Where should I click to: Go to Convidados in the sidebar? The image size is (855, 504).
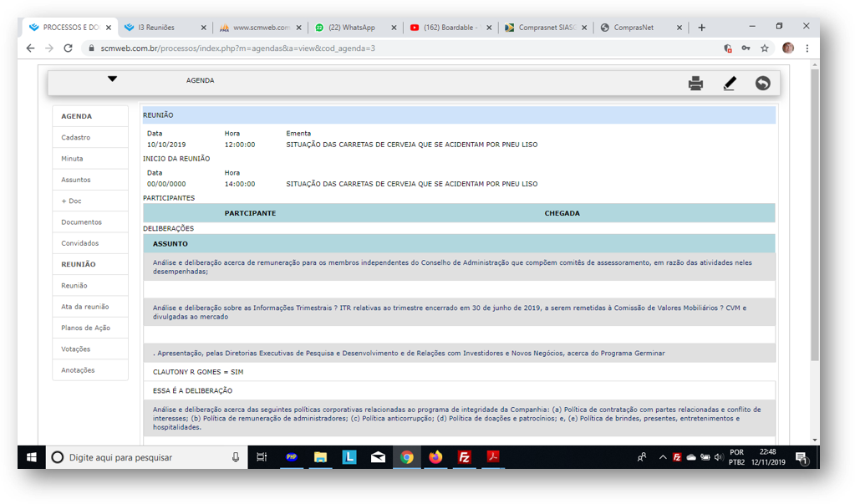(x=79, y=243)
